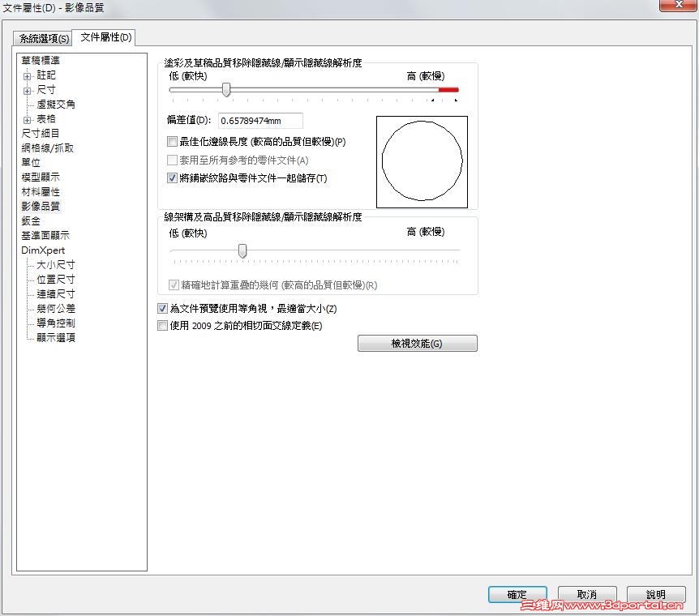Image resolution: width=699 pixels, height=616 pixels.
Task: Enable 最佳化邊線長度 checkbox
Action: pyautogui.click(x=172, y=142)
